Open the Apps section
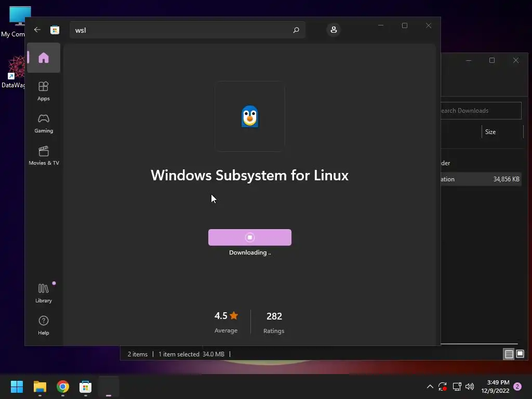Screen dimensions: 532x399 (x=44, y=91)
